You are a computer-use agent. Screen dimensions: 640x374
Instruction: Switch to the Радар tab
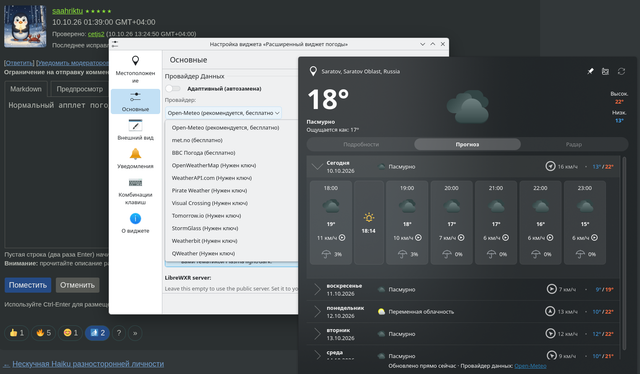pyautogui.click(x=573, y=144)
